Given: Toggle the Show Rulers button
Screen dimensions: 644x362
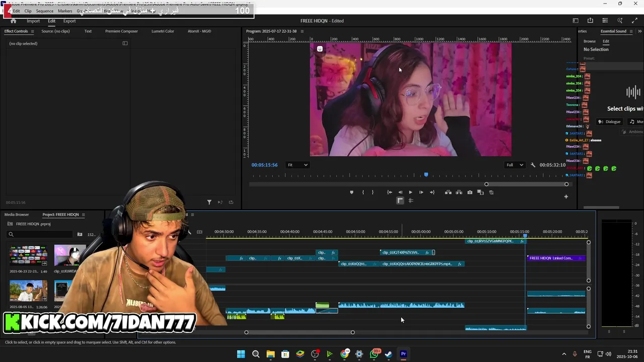Looking at the screenshot, I should (400, 200).
